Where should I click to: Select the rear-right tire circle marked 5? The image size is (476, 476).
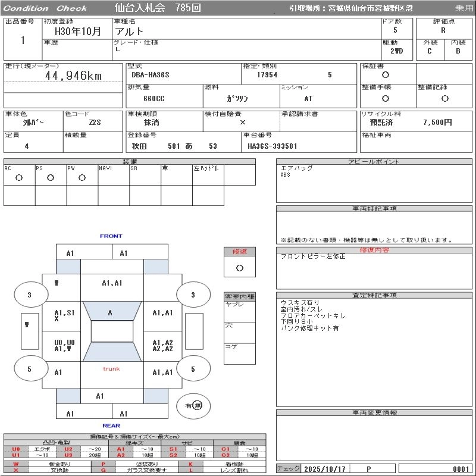click(192, 369)
